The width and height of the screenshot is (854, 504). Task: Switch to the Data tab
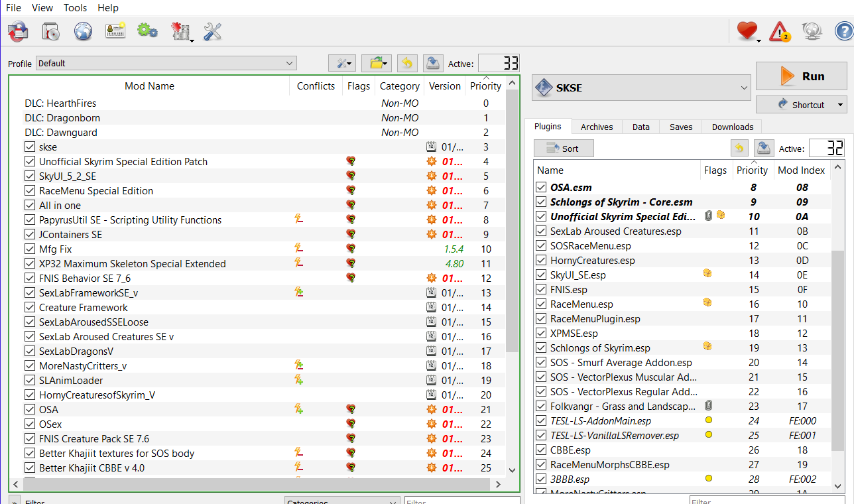(x=641, y=127)
